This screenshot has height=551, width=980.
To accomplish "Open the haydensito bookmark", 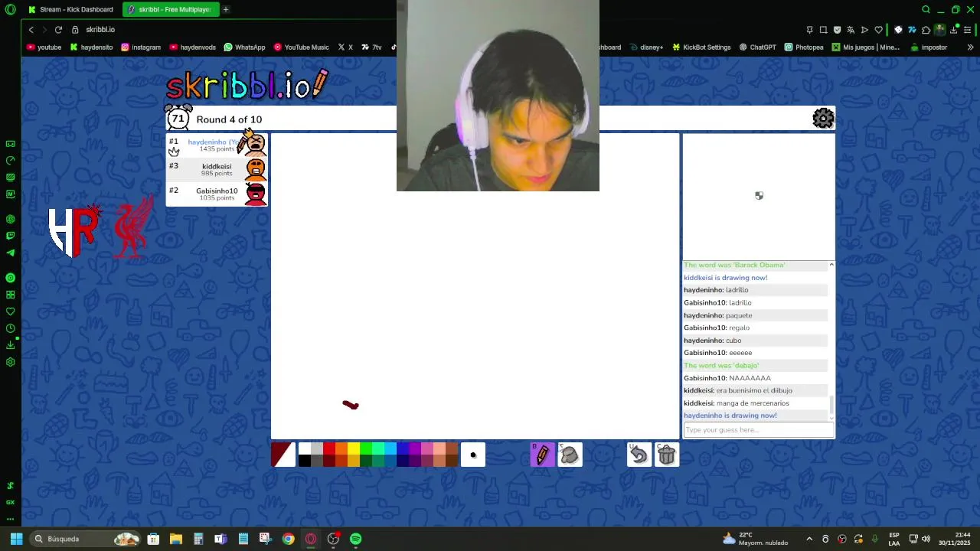I will pyautogui.click(x=91, y=47).
